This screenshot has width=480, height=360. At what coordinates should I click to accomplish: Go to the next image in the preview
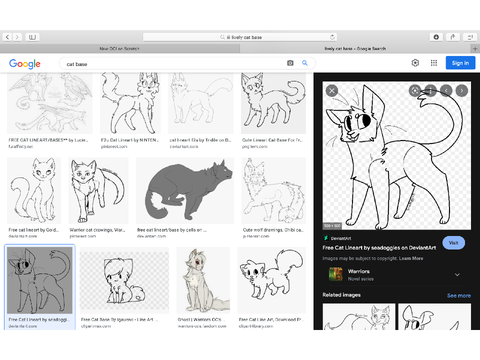pyautogui.click(x=462, y=90)
